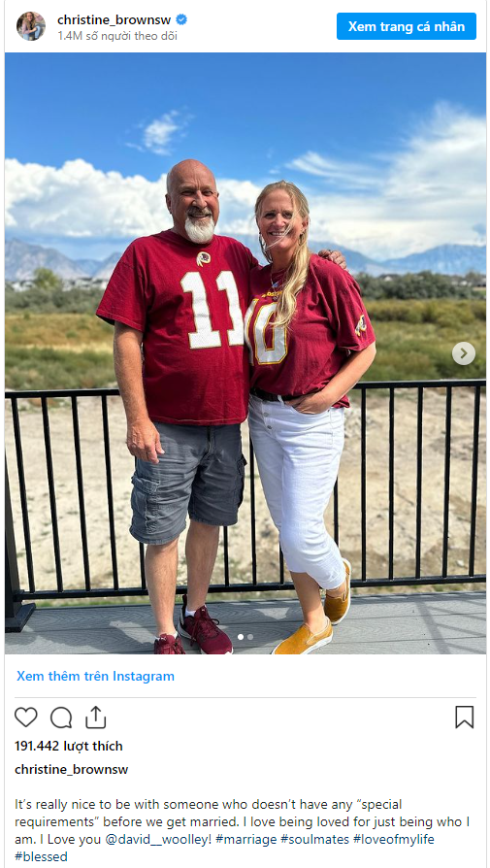Viewport: 490px width, 868px height.
Task: Click the heart like icon
Action: 25,717
